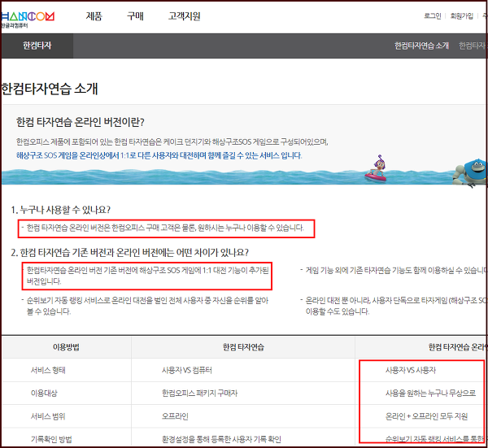The height and width of the screenshot is (448, 488).
Task: Click the 회원가입 link
Action: tap(461, 16)
